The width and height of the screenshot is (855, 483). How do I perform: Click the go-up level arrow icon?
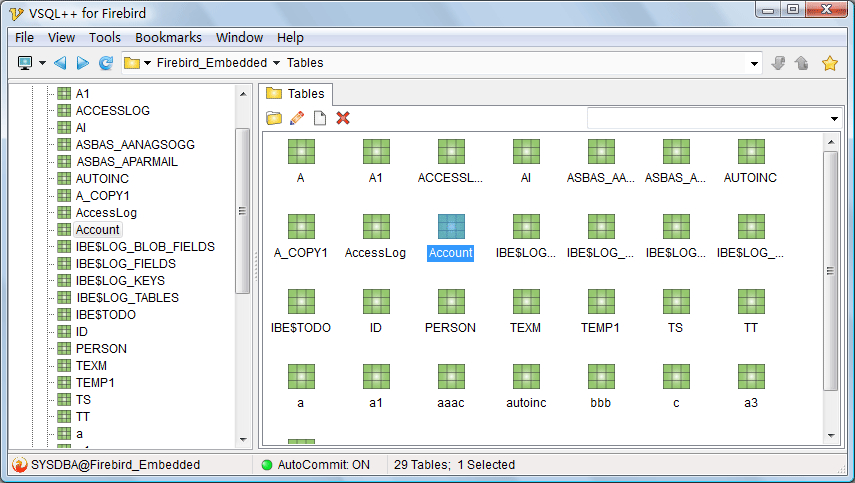pyautogui.click(x=802, y=63)
